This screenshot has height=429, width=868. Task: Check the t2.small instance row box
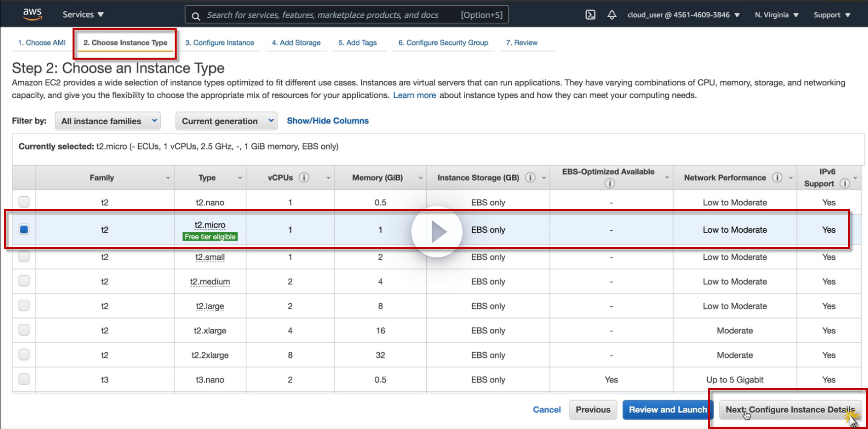24,257
